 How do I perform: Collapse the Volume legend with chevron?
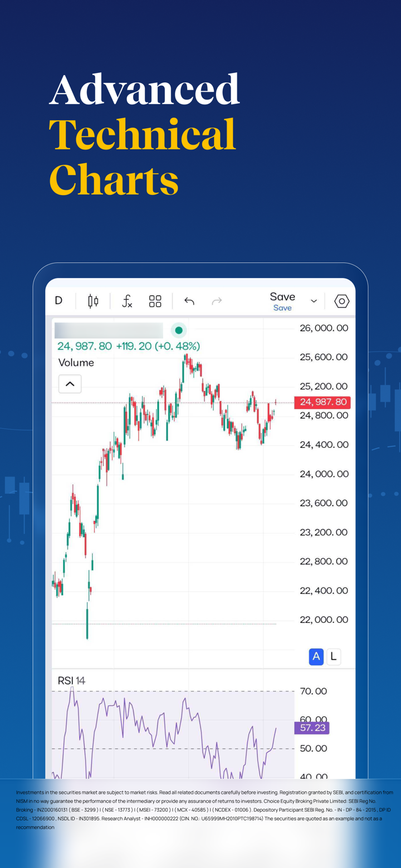tap(70, 384)
